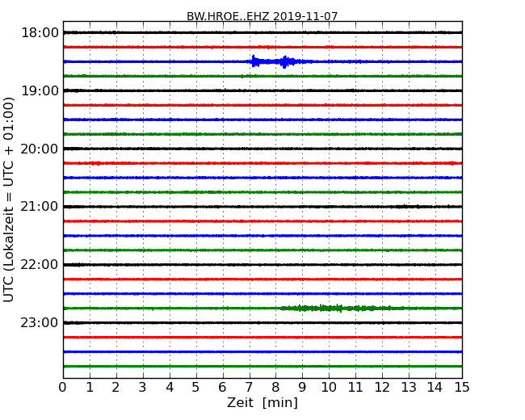This screenshot has width=525, height=420.
Task: Click the x-axis tick label 15
Action: tap(462, 388)
